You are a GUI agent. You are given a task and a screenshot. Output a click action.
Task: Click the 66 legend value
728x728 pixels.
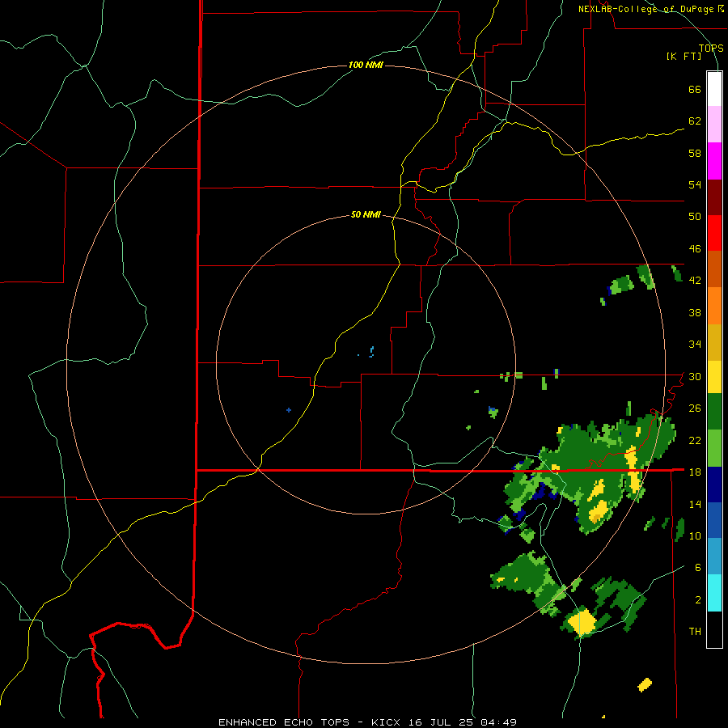click(695, 90)
